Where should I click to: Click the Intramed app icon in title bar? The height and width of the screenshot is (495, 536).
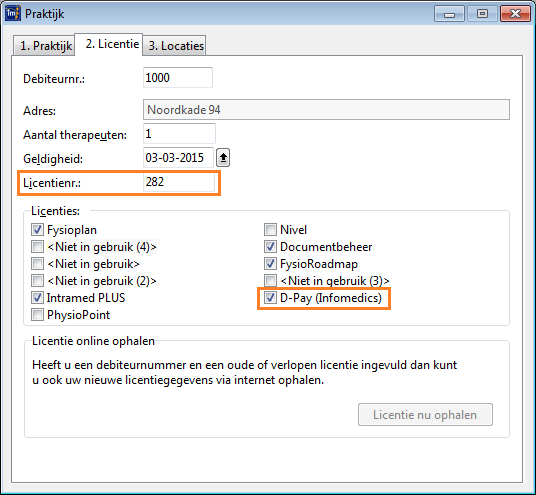click(x=13, y=14)
